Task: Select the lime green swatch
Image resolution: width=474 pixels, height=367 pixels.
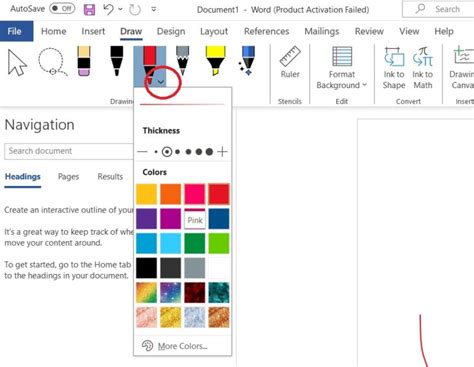Action: (x=219, y=243)
